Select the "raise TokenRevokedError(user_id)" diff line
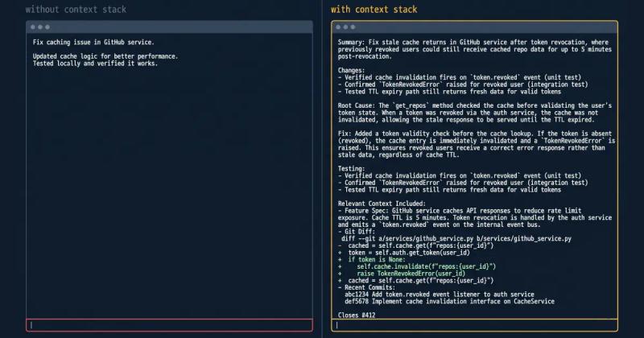Screen dimensions: 644x338 (x=402, y=274)
